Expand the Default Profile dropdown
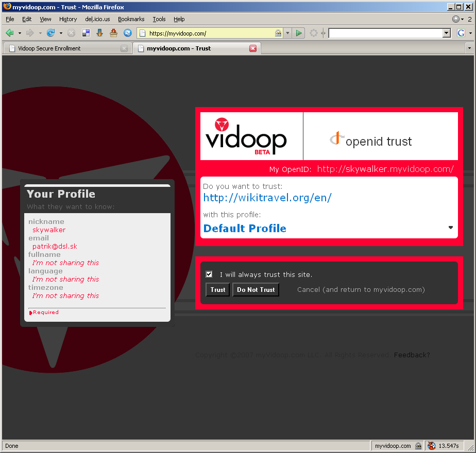 pyautogui.click(x=450, y=228)
